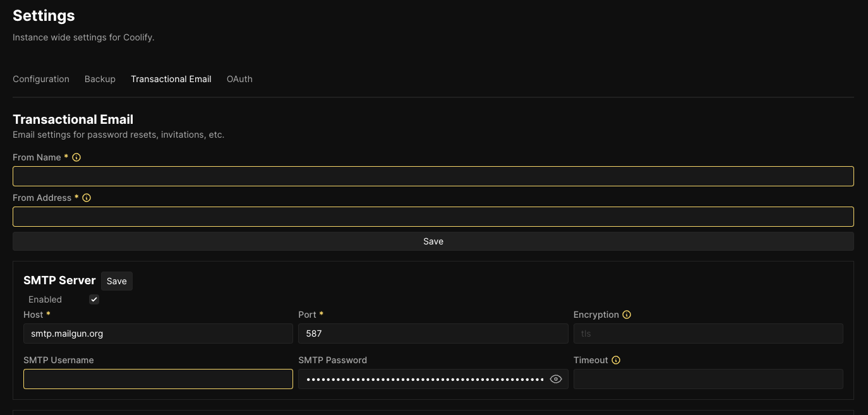Click the empty Timeout input field
868x415 pixels.
(x=708, y=379)
